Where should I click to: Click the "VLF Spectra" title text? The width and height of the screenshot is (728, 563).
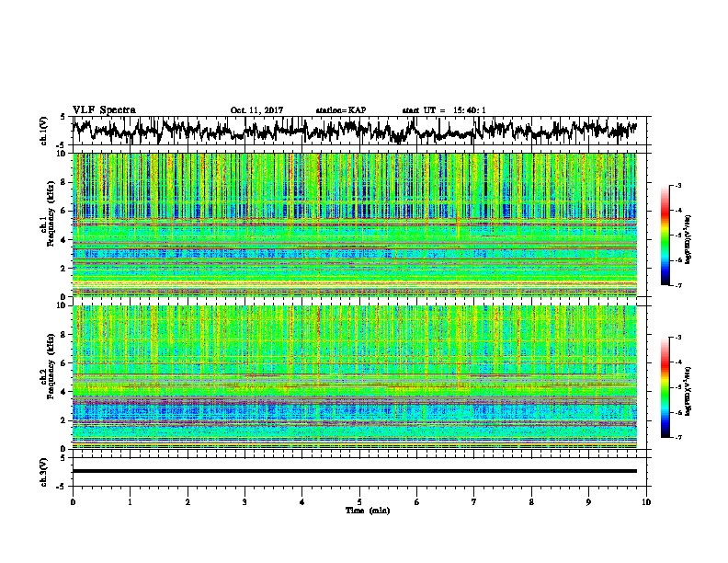[104, 109]
